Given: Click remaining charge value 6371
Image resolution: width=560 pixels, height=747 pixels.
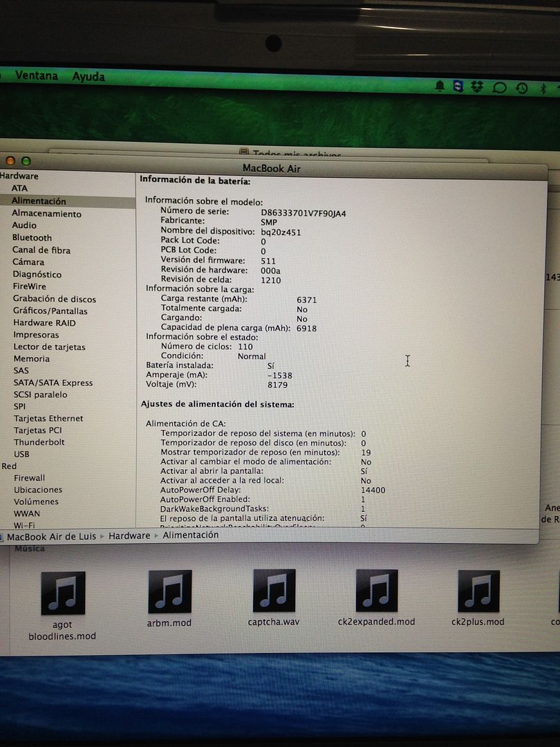Looking at the screenshot, I should pyautogui.click(x=307, y=299).
